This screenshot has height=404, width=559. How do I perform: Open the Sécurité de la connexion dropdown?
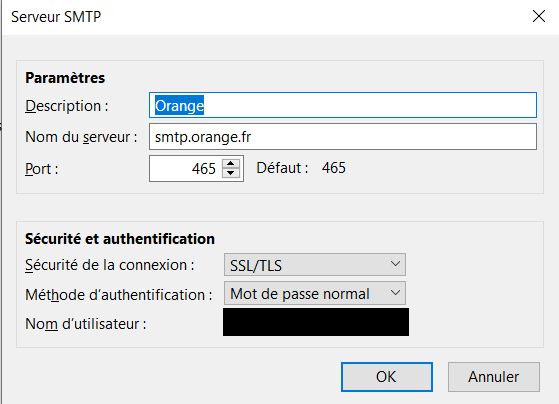pos(315,265)
